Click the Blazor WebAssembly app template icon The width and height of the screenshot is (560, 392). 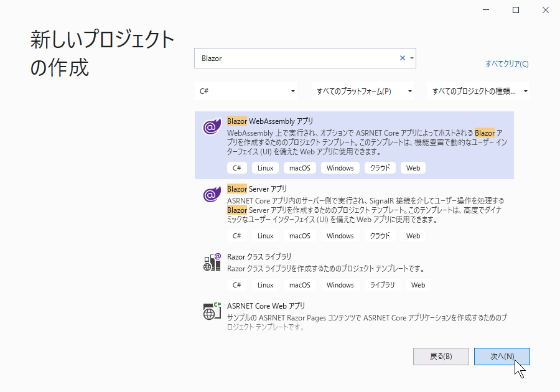pos(212,126)
